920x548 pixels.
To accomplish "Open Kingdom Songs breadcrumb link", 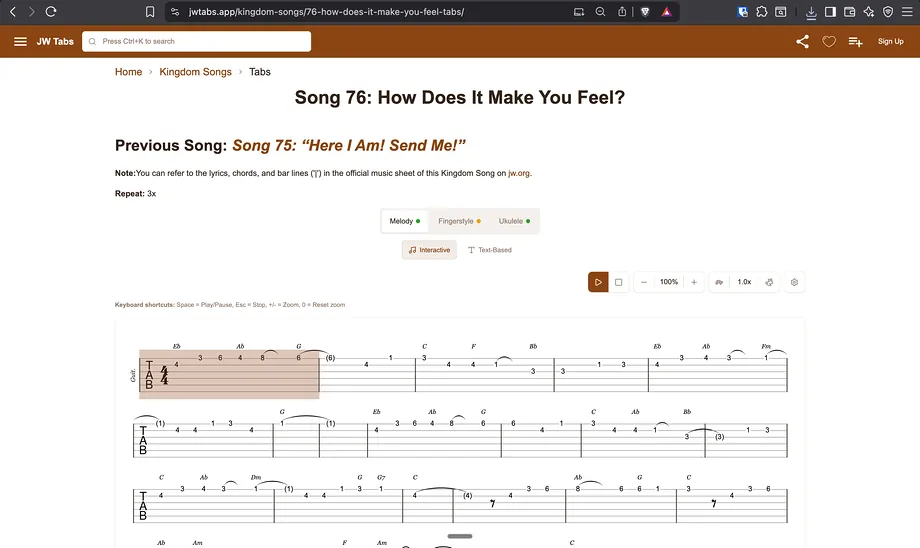I will pyautogui.click(x=195, y=72).
